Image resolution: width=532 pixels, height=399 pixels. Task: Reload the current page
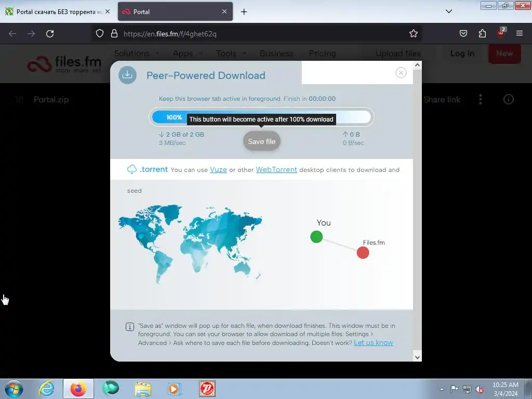pyautogui.click(x=50, y=34)
